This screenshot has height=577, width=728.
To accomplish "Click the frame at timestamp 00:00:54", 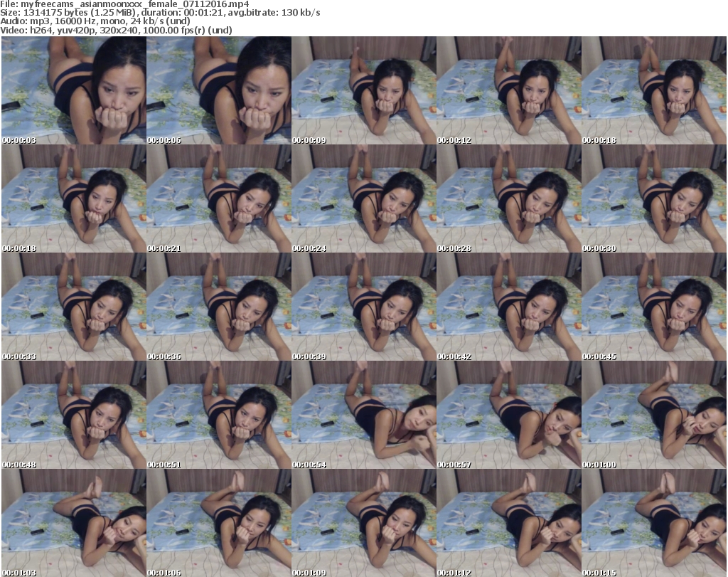I will (363, 415).
